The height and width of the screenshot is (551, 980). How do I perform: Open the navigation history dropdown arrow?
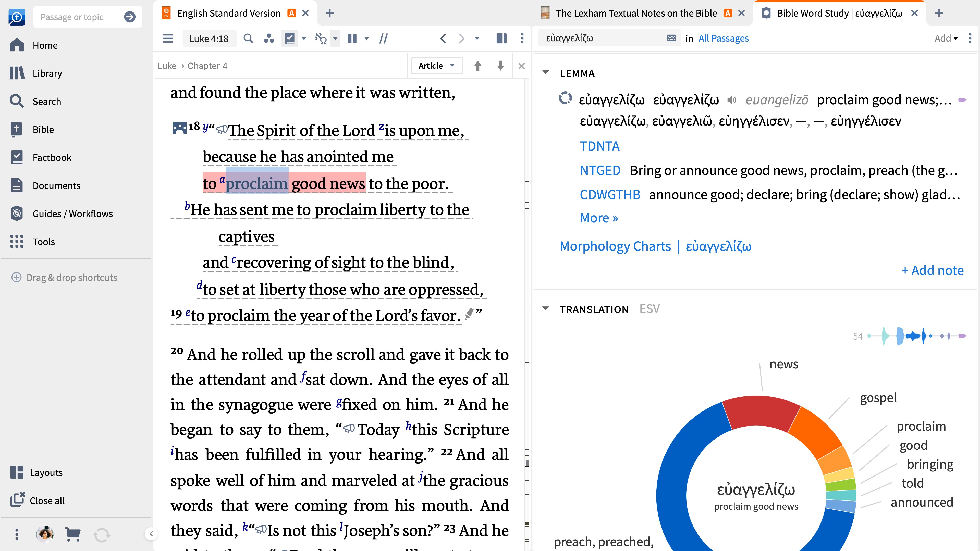coord(477,39)
